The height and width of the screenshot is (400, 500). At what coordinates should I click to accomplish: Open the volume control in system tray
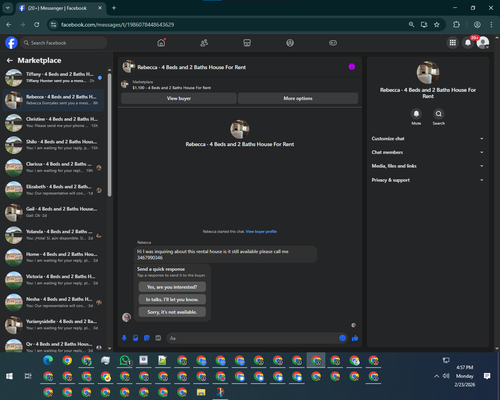pyautogui.click(x=446, y=376)
